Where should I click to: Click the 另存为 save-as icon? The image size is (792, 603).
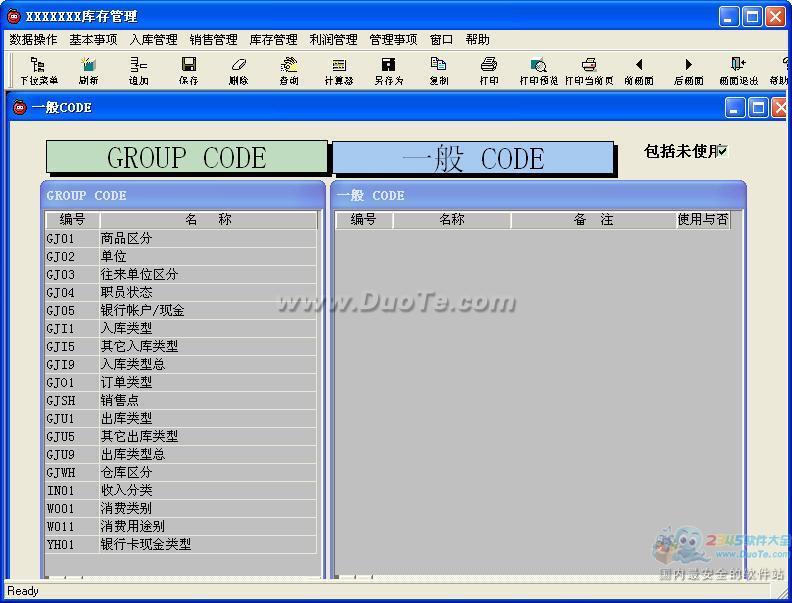pos(388,70)
